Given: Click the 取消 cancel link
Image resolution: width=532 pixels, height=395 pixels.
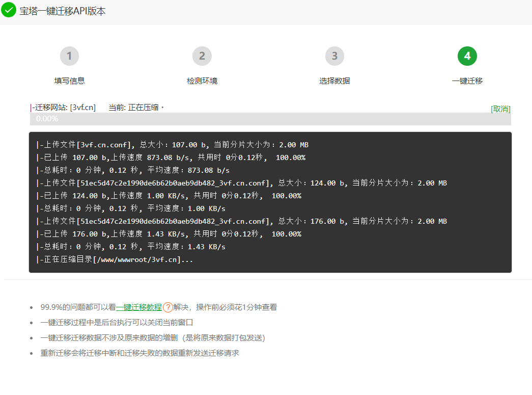Looking at the screenshot, I should pyautogui.click(x=500, y=109).
